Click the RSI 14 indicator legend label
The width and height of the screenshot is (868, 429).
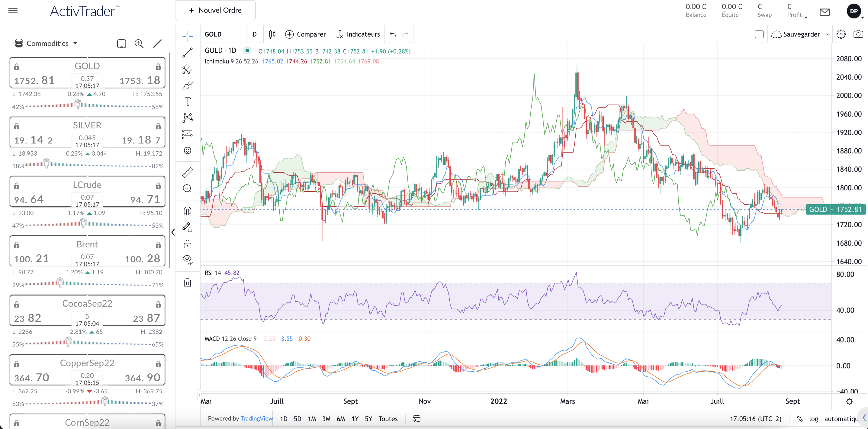[x=213, y=273]
